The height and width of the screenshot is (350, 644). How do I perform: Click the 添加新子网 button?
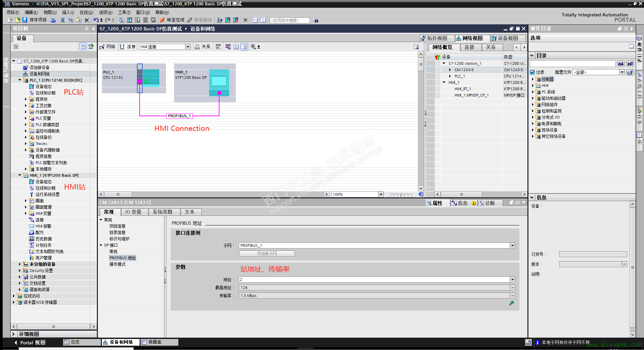pos(266,253)
